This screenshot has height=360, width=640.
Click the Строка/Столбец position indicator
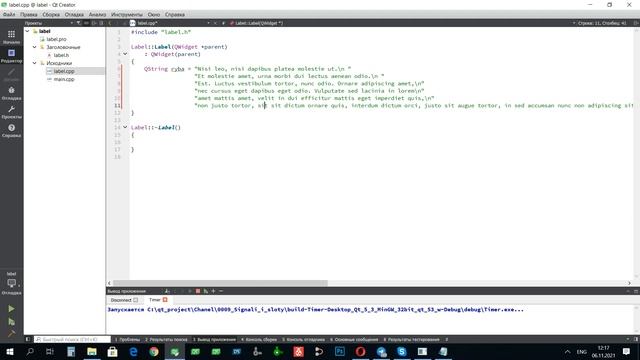pos(602,23)
